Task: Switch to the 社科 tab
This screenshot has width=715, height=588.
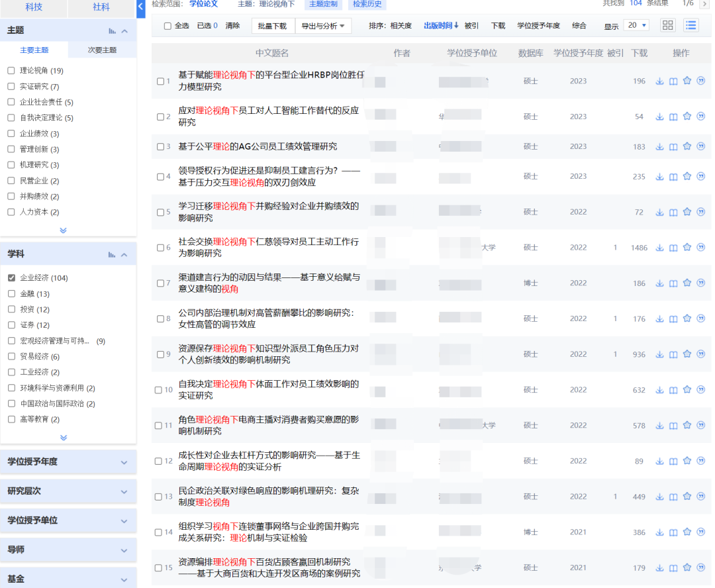Action: point(101,7)
